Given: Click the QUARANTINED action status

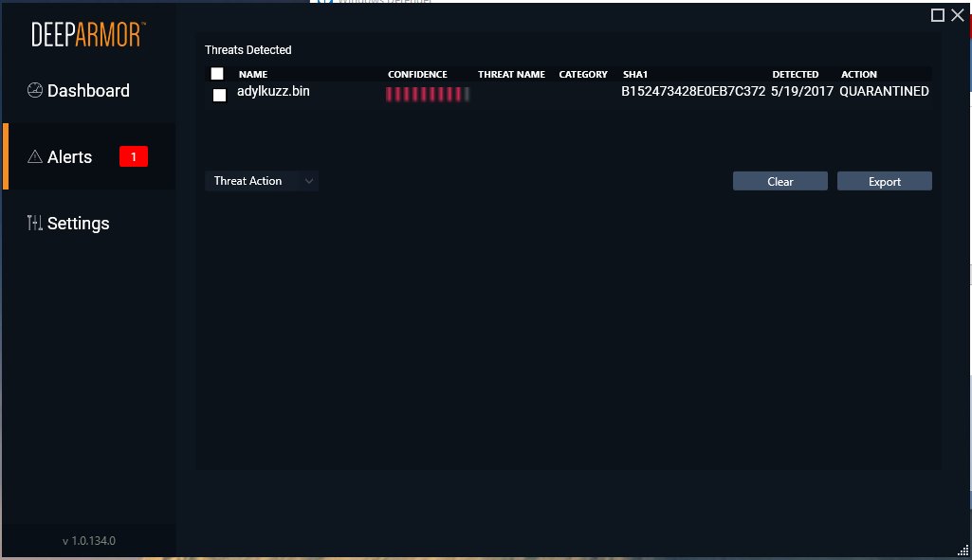Looking at the screenshot, I should tap(884, 91).
